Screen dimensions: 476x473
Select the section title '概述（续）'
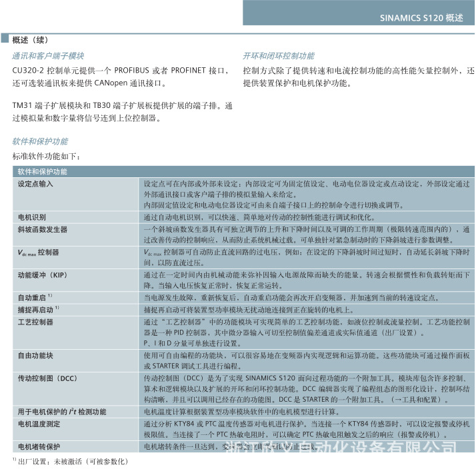tap(31, 40)
